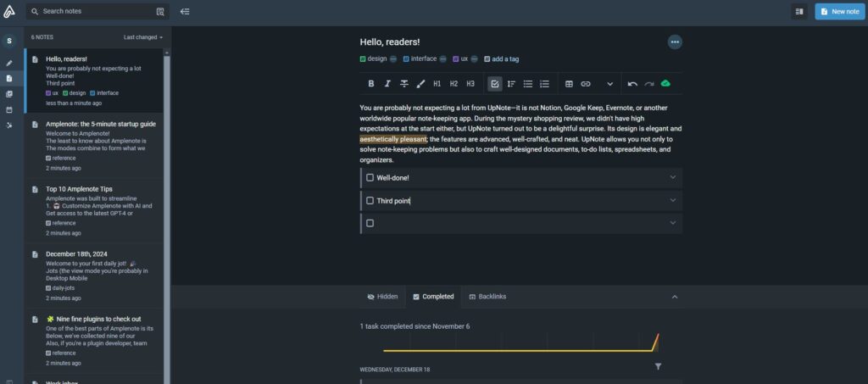868x384 pixels.
Task: Create a New note
Action: click(x=840, y=11)
